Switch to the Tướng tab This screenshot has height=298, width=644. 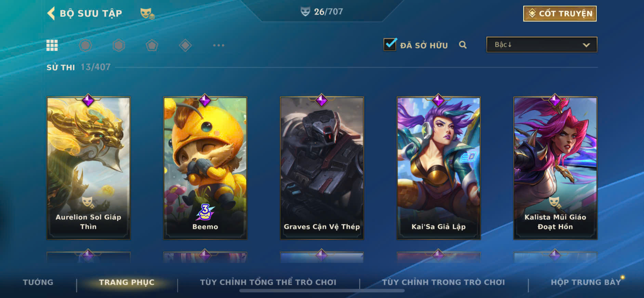(38, 282)
